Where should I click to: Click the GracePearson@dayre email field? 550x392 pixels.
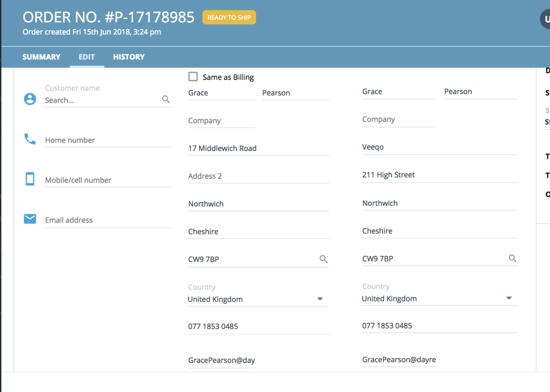pyautogui.click(x=399, y=360)
